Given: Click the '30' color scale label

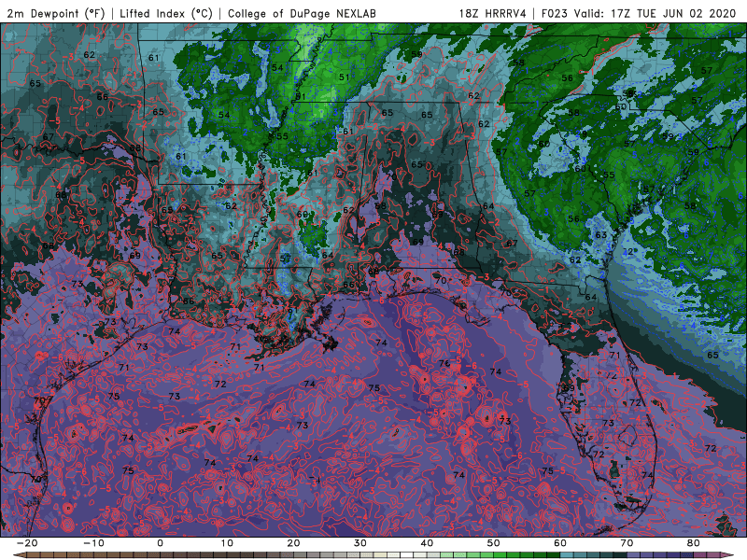Looking at the screenshot, I should (x=360, y=543).
